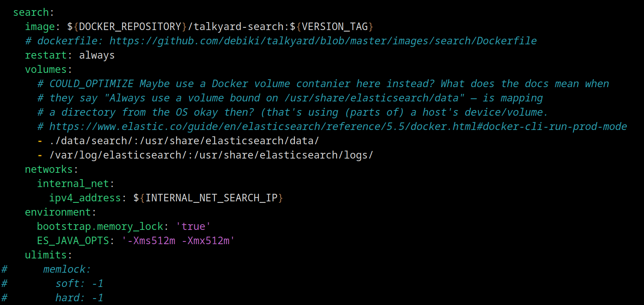Select the always value
This screenshot has width=644, height=305.
pos(97,55)
